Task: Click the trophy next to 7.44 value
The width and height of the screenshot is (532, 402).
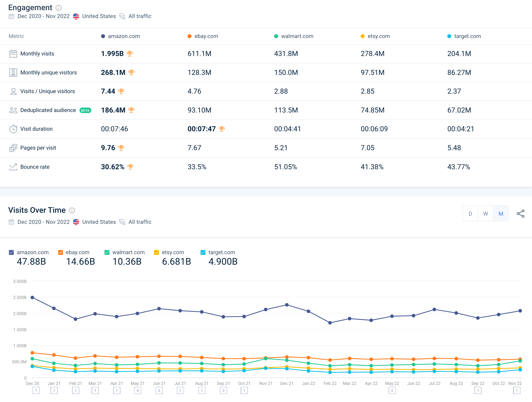Action: (x=121, y=91)
